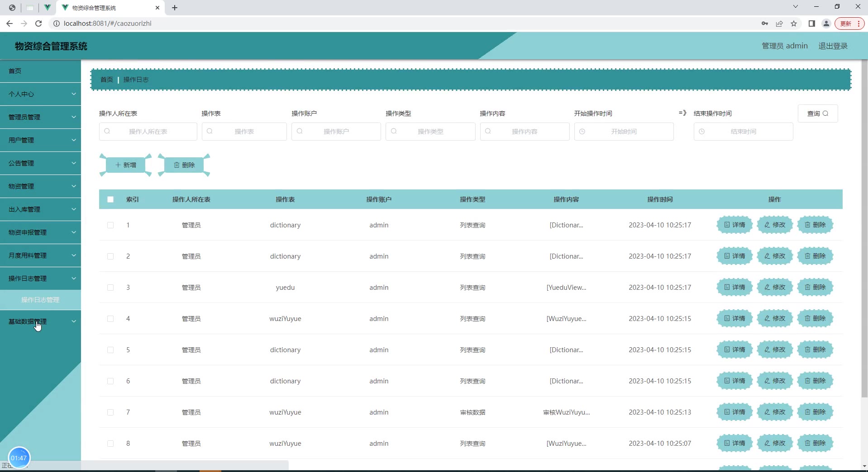Viewport: 868px width, 472px height.
Task: Click 退出登录 to log out
Action: tap(833, 46)
